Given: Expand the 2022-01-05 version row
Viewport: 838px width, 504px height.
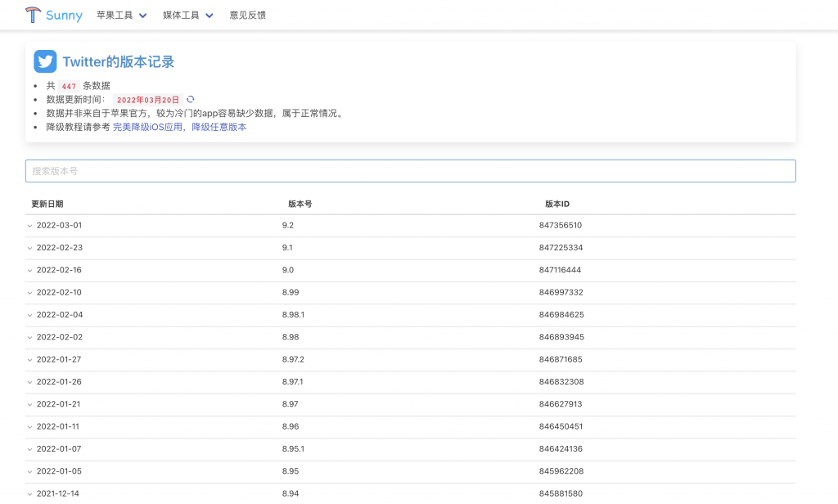Looking at the screenshot, I should 30,472.
